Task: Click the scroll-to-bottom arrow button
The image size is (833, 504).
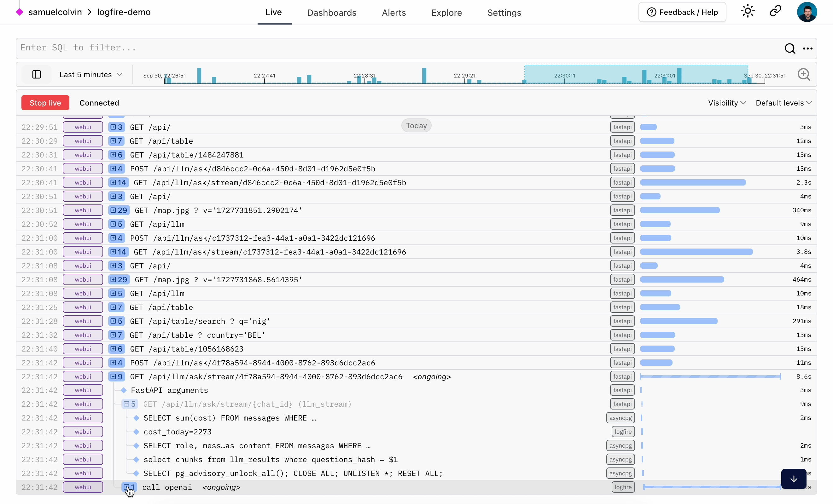Action: click(794, 479)
